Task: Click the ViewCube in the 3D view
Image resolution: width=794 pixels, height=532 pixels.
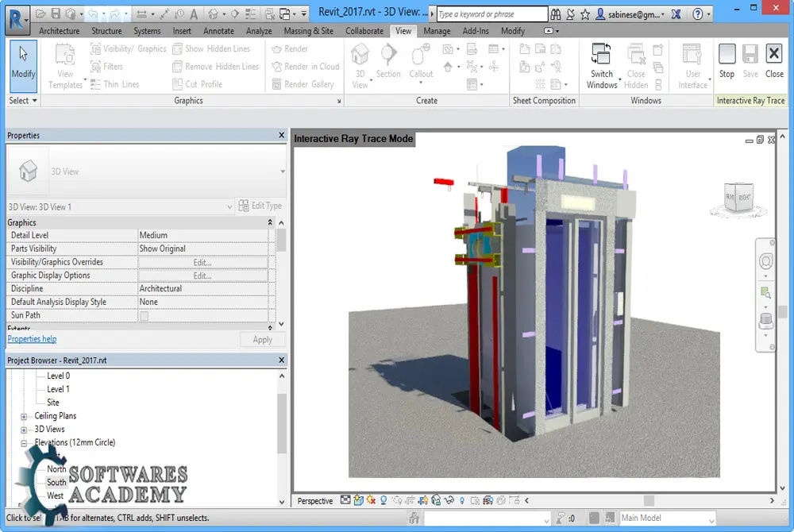Action: click(738, 199)
